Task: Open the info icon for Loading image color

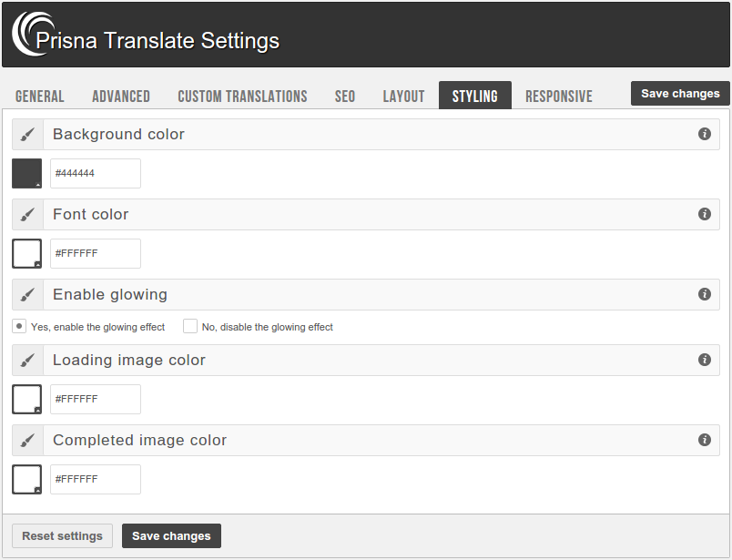Action: pos(705,360)
